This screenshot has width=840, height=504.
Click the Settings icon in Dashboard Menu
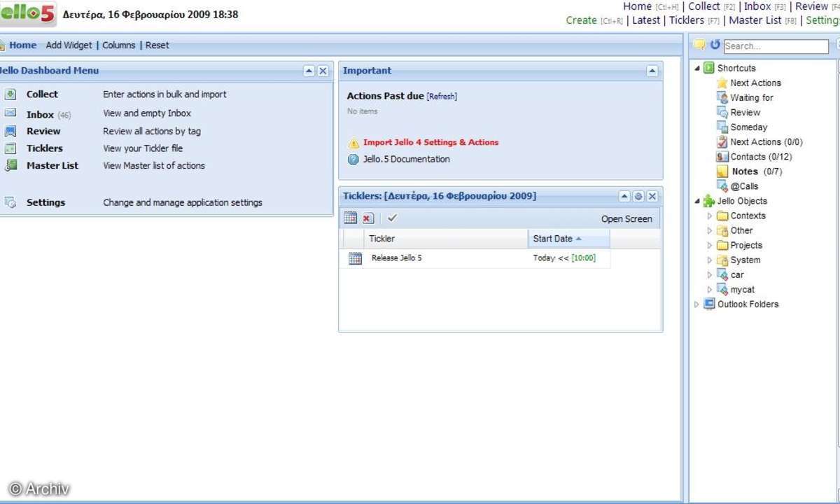pyautogui.click(x=10, y=202)
